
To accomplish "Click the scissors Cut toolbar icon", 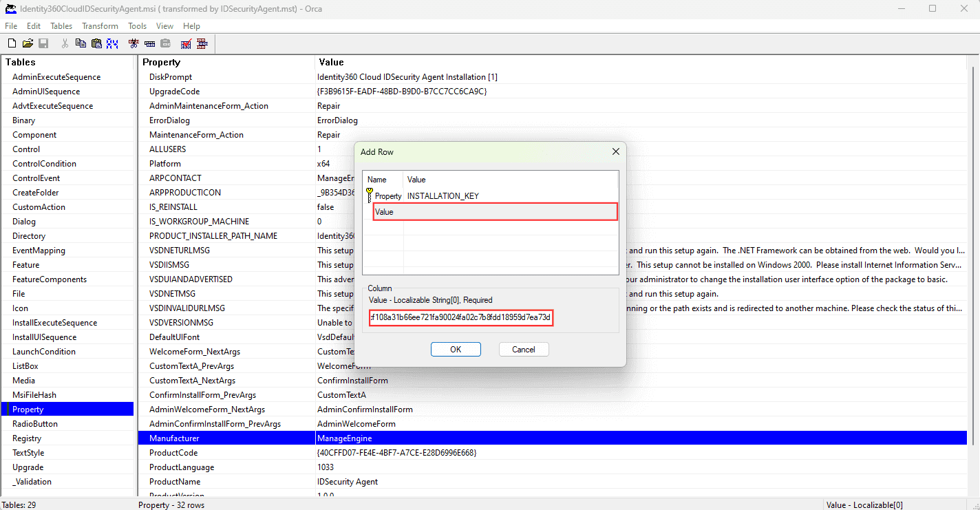I will 65,43.
